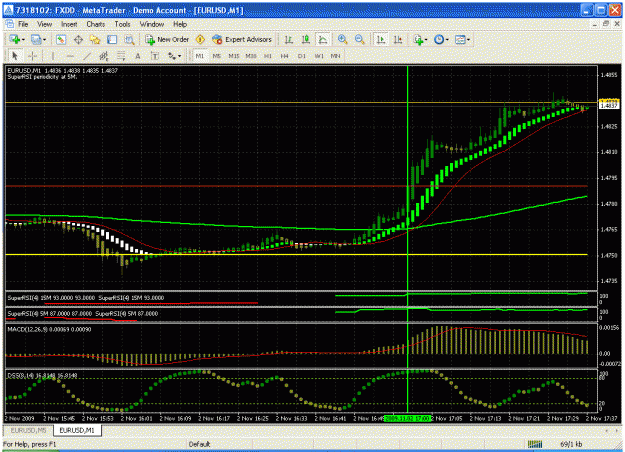Select the Text Label 'T' tool

pos(155,56)
